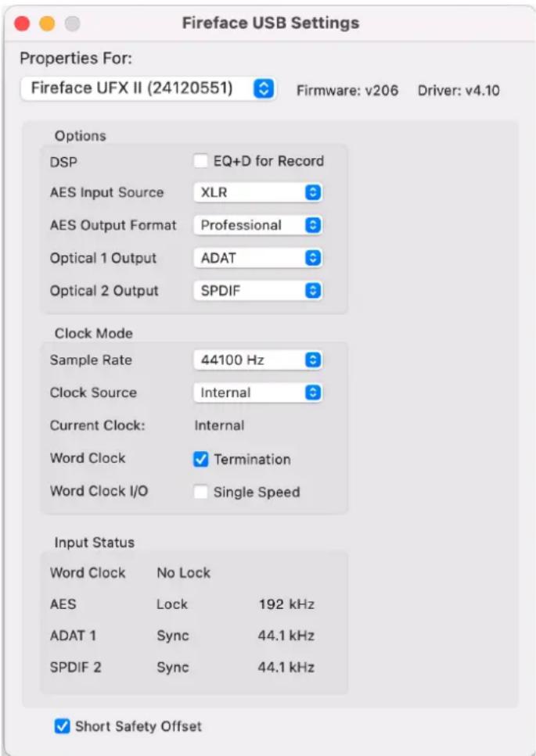Open the Fireface UFX II device dropdown
536x756 pixels.
tap(148, 88)
